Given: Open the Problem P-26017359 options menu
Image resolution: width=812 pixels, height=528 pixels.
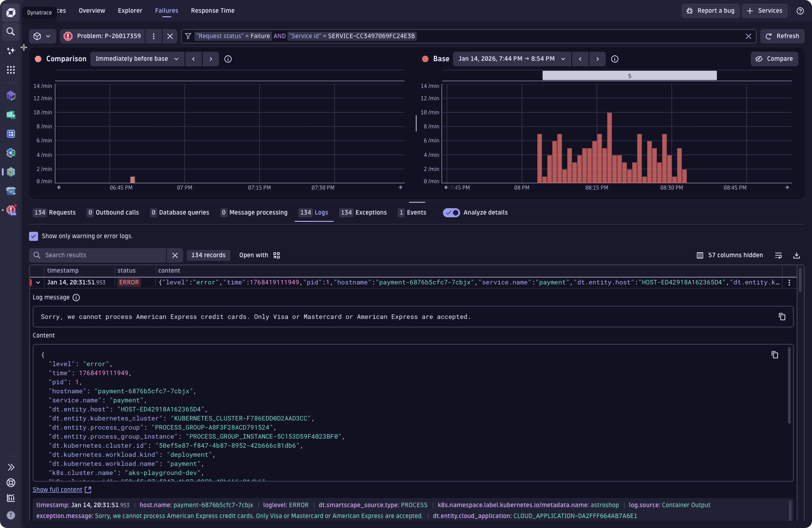Looking at the screenshot, I should point(154,36).
